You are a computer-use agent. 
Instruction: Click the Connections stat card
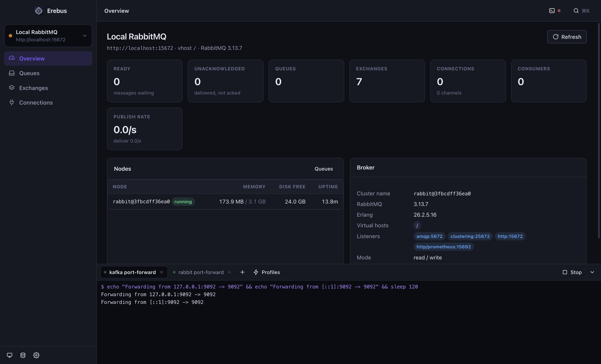coord(468,81)
